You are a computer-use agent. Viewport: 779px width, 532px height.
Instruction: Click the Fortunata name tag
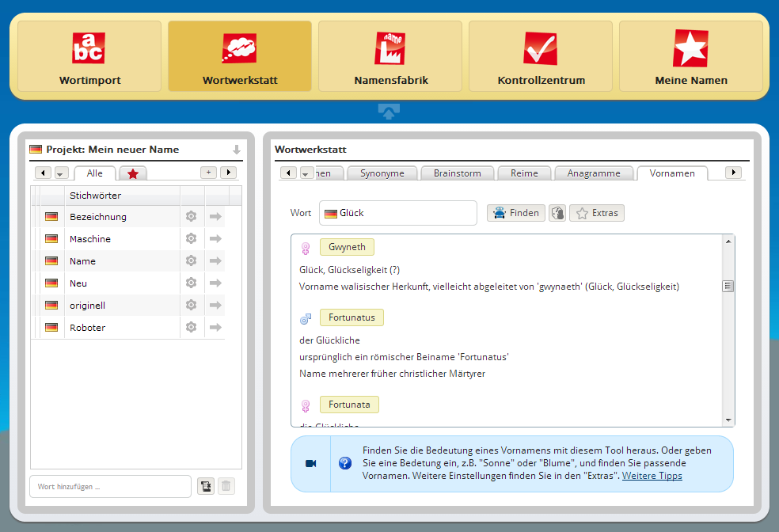pyautogui.click(x=349, y=405)
